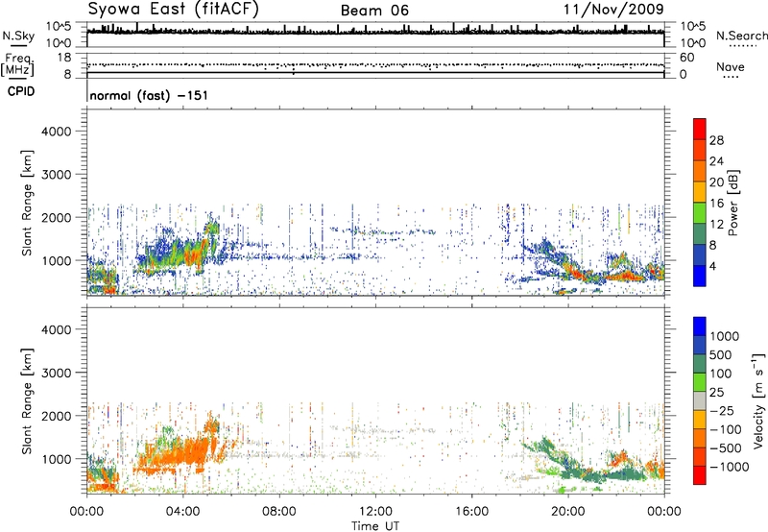Click the "Freq. [MHz]" axis label
768x532 pixels.
[x=18, y=65]
